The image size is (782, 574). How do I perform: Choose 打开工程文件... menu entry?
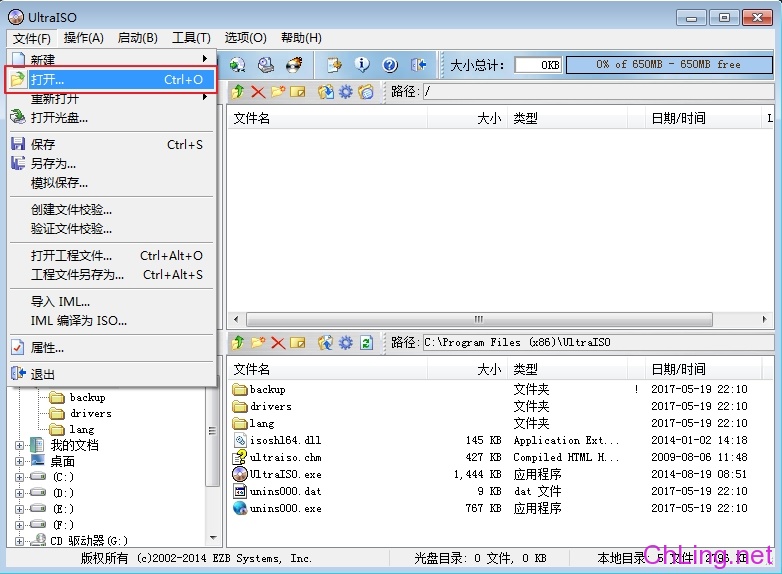pos(112,255)
